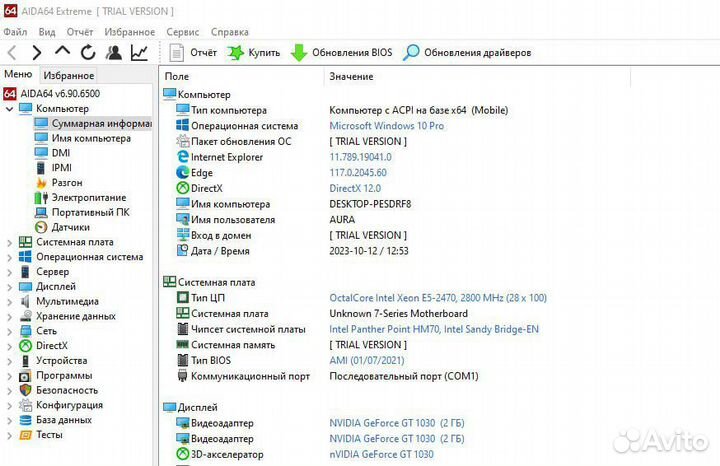Click the Тип ЦП processor icon

183,298
